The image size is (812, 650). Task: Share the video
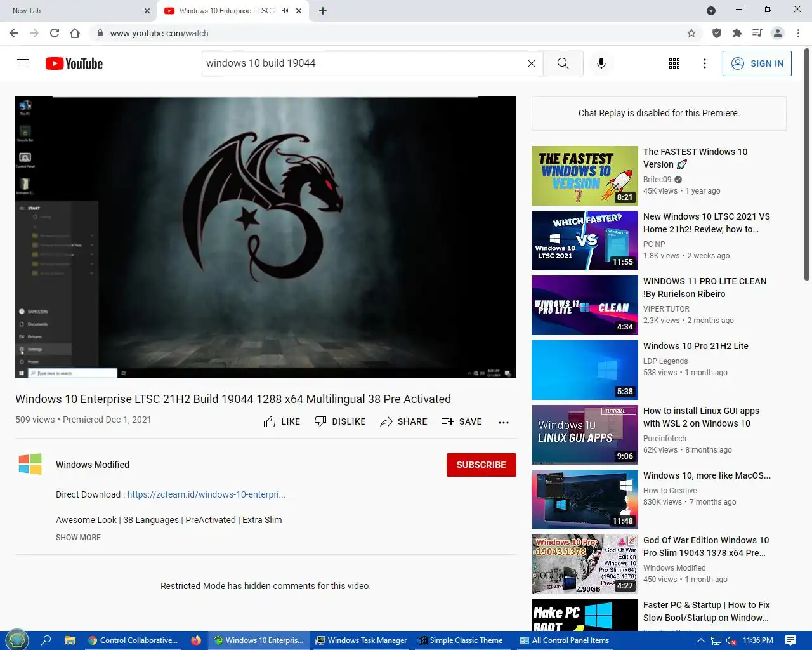pos(403,421)
